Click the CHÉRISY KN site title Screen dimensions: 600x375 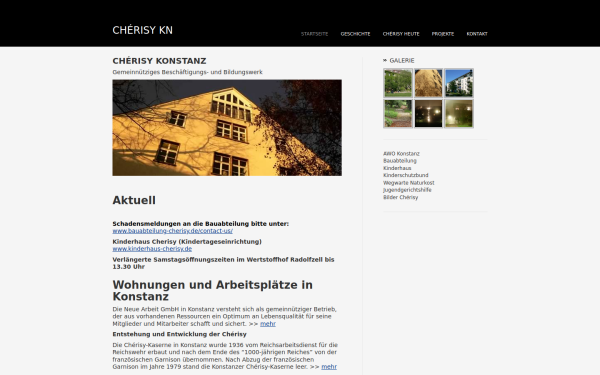click(142, 30)
